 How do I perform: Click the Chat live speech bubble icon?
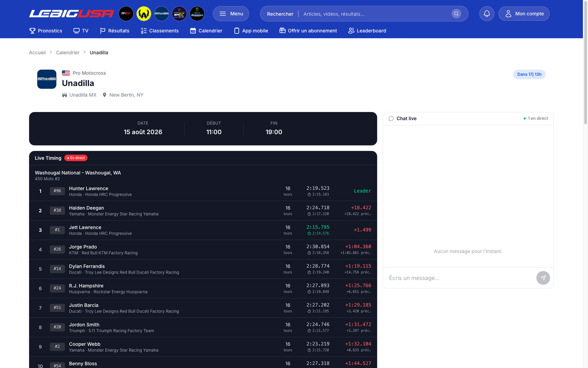[391, 118]
